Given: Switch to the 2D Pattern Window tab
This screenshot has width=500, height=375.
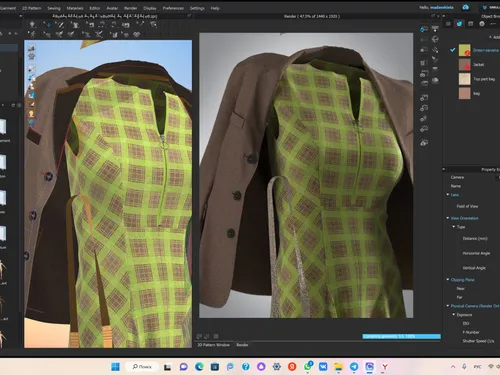Looking at the screenshot, I should coord(213,345).
